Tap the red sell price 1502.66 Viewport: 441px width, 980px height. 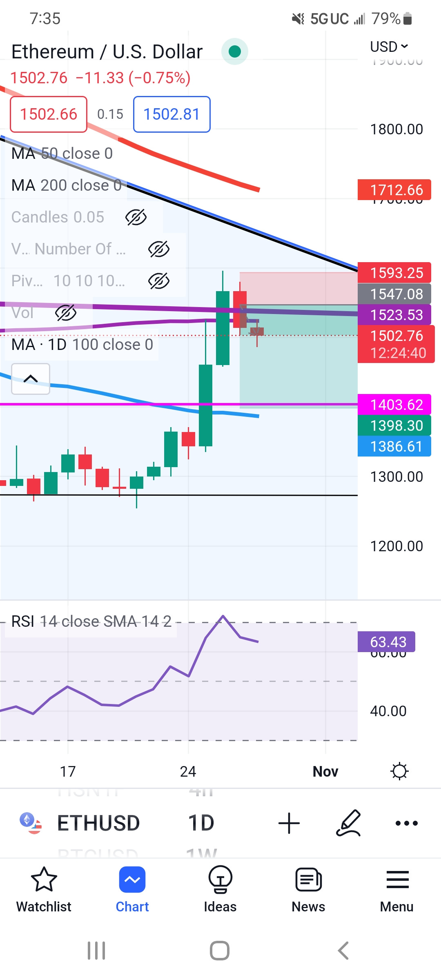coord(49,114)
